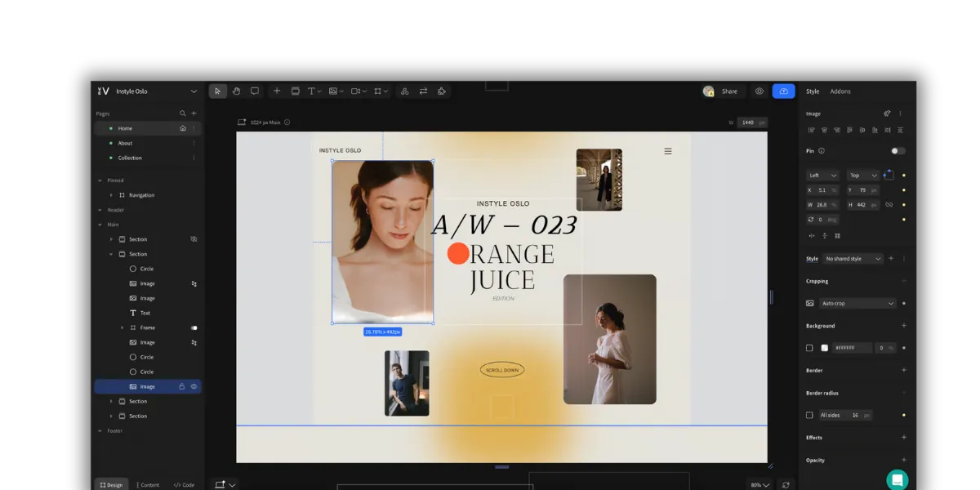980x490 pixels.
Task: Open the Components icon in the toolbar
Action: (404, 91)
